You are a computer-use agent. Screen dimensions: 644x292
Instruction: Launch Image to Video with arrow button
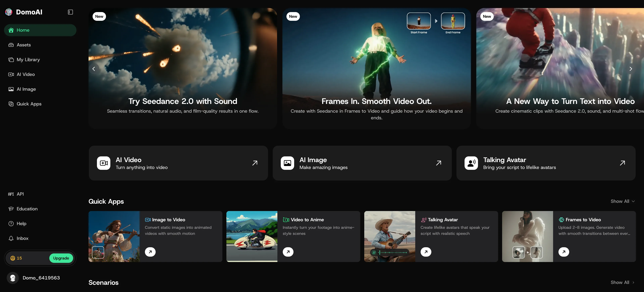pyautogui.click(x=150, y=252)
